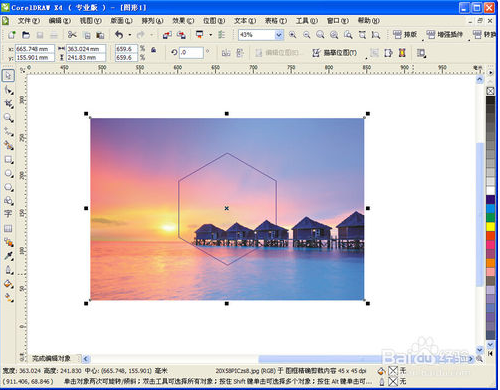
Task: Open the 文件(F) menu
Action: coord(29,21)
